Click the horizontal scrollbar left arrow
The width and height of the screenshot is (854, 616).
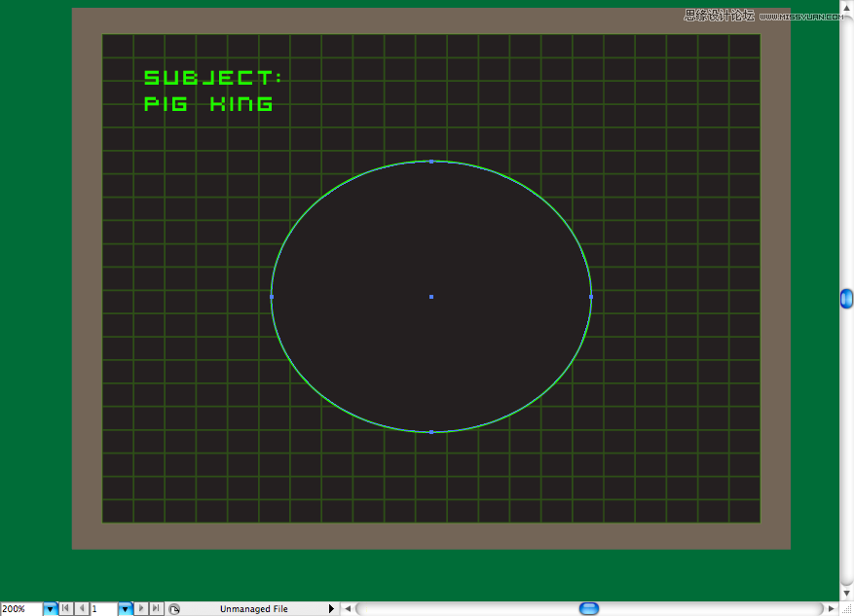pyautogui.click(x=348, y=609)
